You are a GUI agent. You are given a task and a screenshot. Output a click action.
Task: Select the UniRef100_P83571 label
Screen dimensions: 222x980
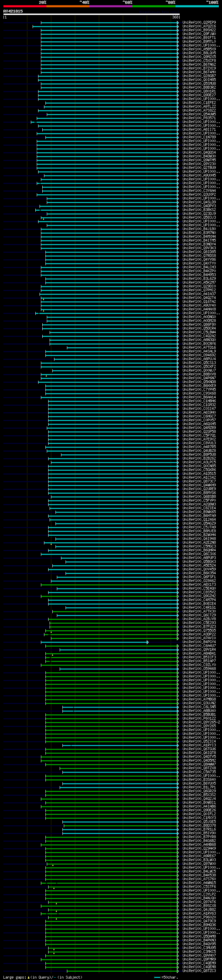(199, 118)
